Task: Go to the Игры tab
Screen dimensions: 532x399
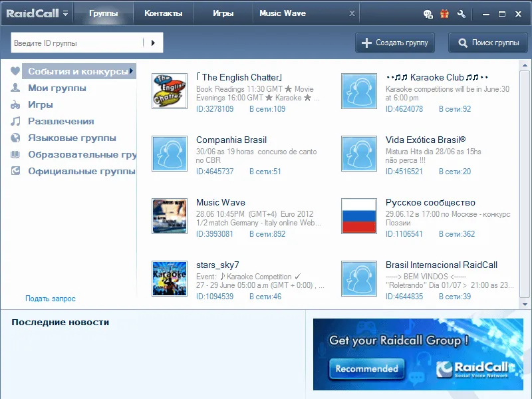Action: pos(223,13)
